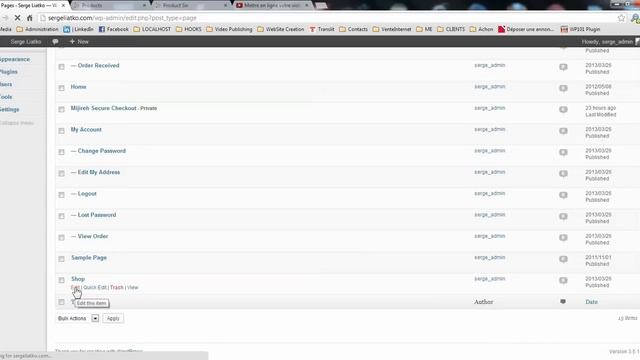
Task: Sort by the comments column footer icon
Action: (563, 302)
